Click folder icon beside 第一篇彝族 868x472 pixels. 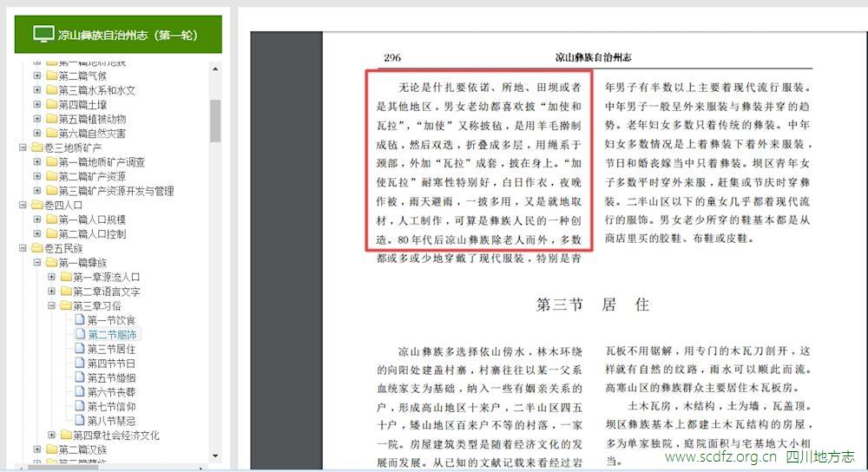pyautogui.click(x=52, y=262)
